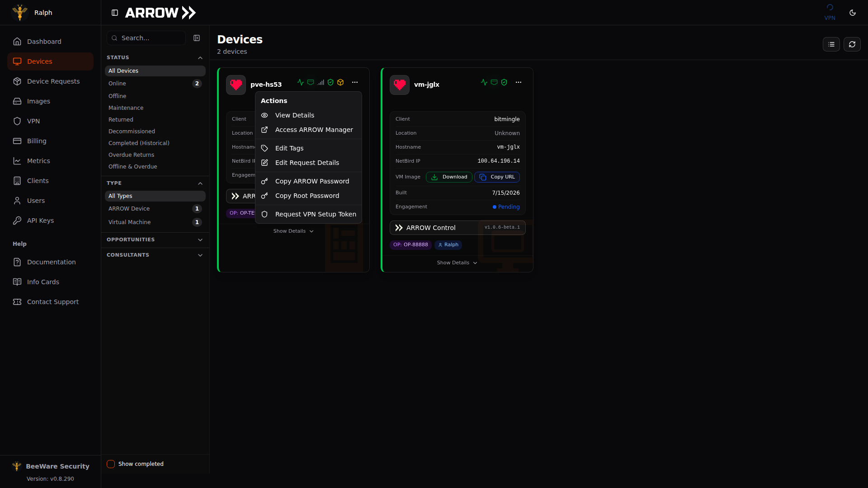Viewport: 868px width, 488px height.
Task: Click the Ralph consultant tag
Action: click(448, 245)
